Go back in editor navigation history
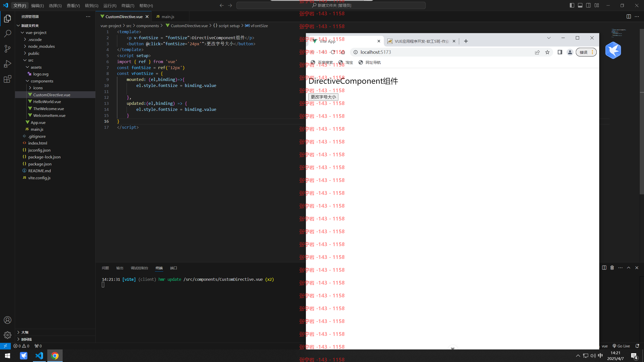The width and height of the screenshot is (644, 362). tap(222, 5)
